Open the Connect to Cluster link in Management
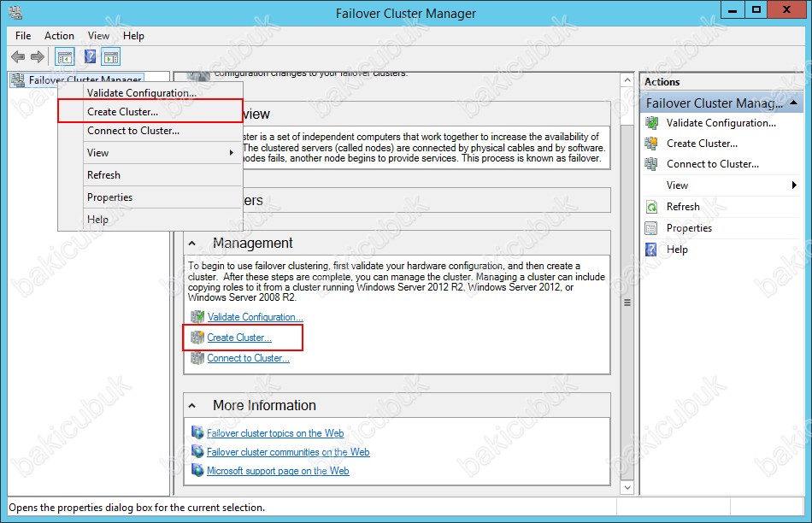Viewport: 812px width, 523px height. coord(249,358)
